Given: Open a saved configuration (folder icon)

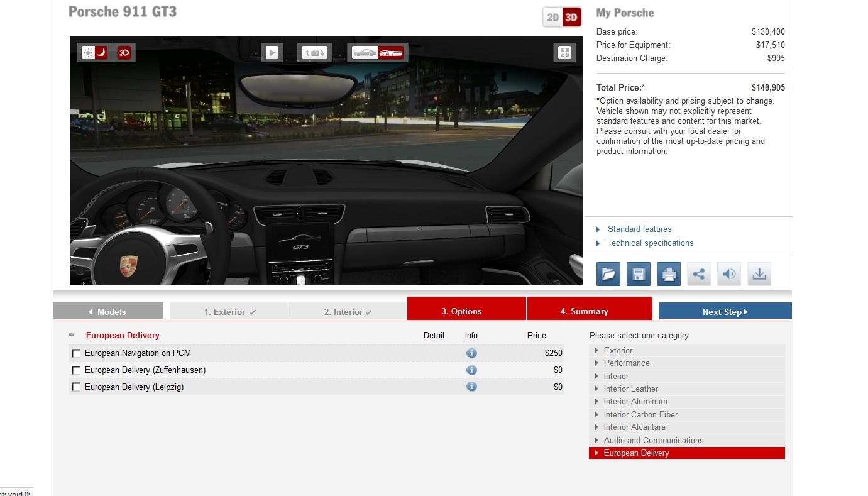Looking at the screenshot, I should (608, 274).
